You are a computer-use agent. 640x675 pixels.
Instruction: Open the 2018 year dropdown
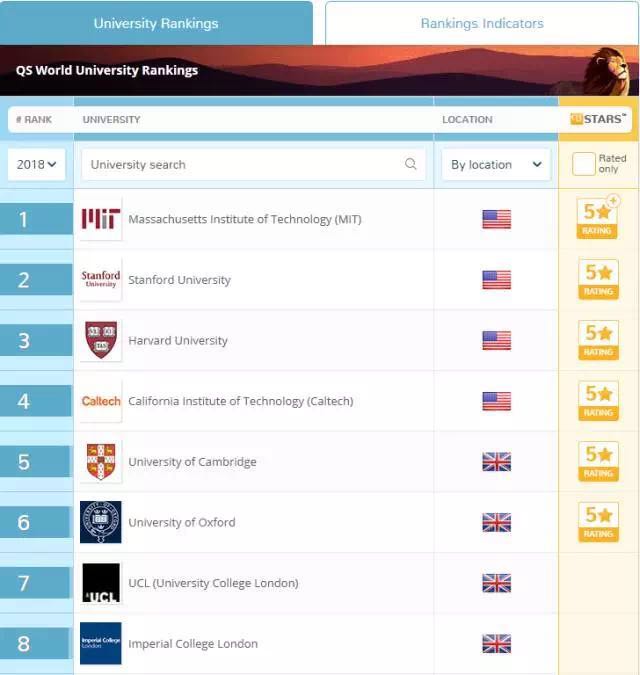[x=37, y=164]
